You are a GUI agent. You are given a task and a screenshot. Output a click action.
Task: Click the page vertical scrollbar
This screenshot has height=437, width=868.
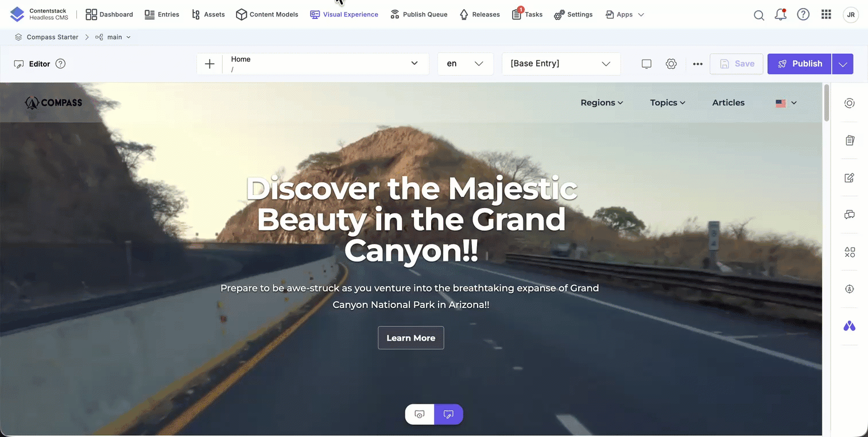[827, 103]
